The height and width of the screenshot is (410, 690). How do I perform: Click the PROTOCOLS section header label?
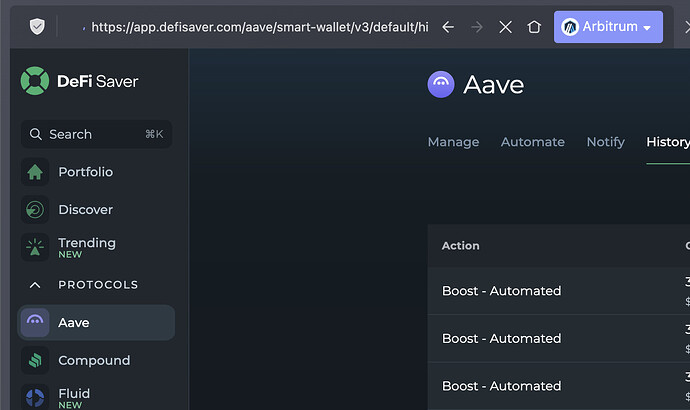(98, 285)
